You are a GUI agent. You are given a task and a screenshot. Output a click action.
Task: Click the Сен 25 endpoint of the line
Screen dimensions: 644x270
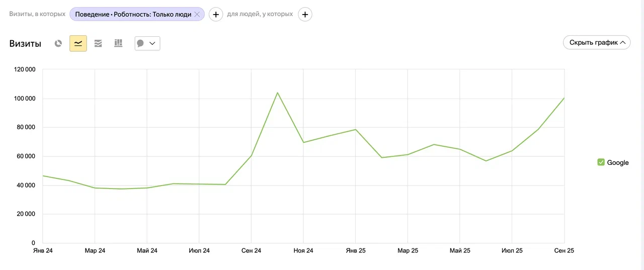click(564, 98)
